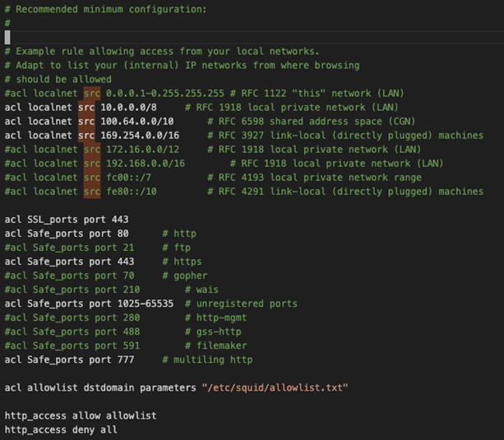Click the '# gopher' comment
This screenshot has height=440, width=504.
click(x=185, y=276)
